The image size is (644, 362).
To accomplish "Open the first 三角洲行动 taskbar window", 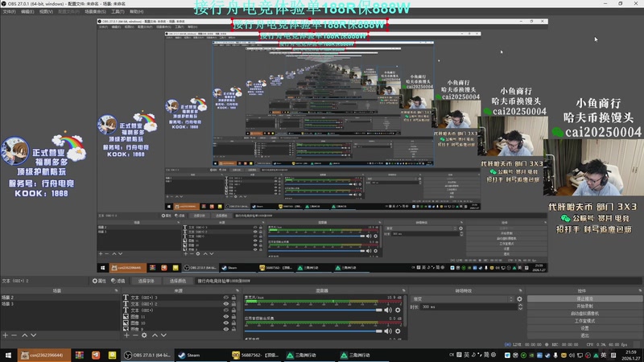I will tap(310, 355).
